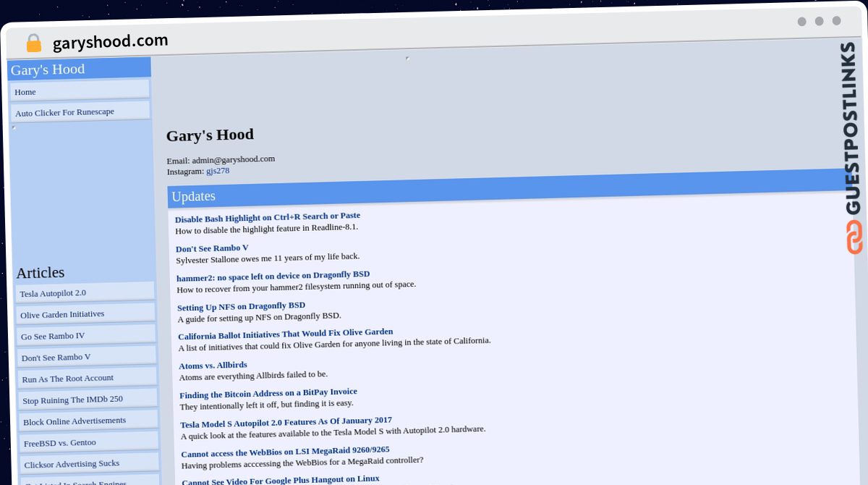The height and width of the screenshot is (485, 868).
Task: Open Tesla Model S Autopilot 2.0 Features update
Action: click(x=286, y=422)
